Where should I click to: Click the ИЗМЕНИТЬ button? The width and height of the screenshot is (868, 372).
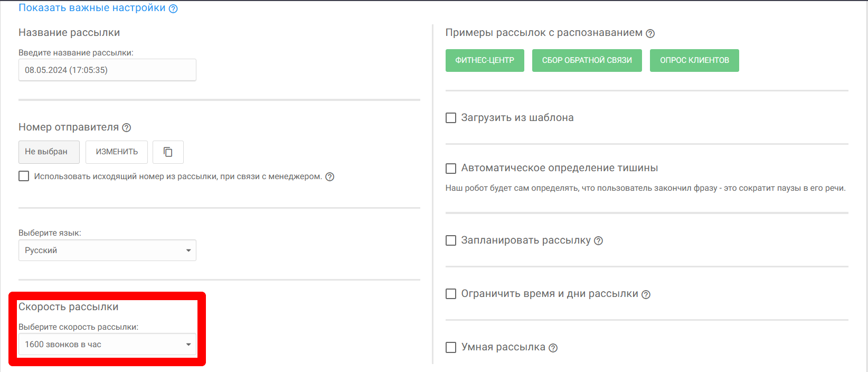pos(117,152)
